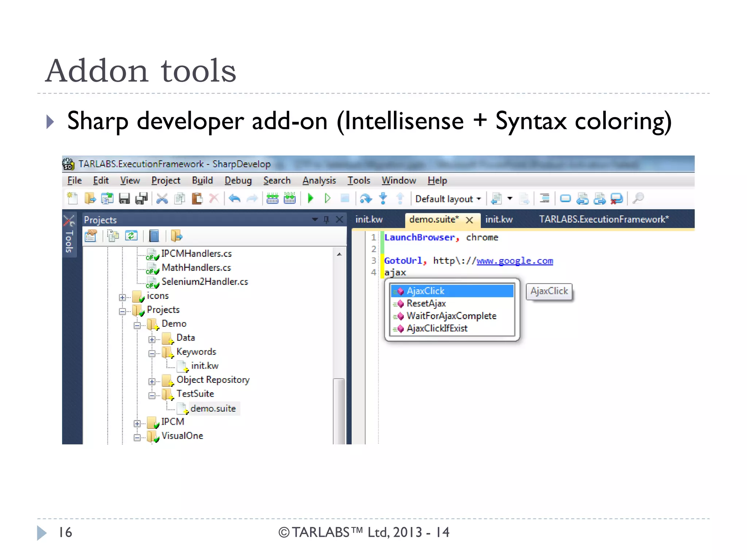747x560 pixels.
Task: Click the indent lines toolbar icon
Action: tap(544, 198)
